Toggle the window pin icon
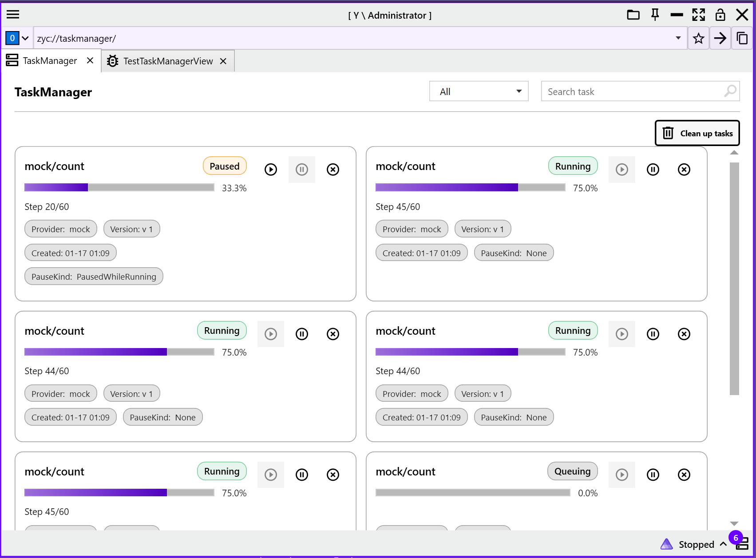756x558 pixels. coord(655,14)
